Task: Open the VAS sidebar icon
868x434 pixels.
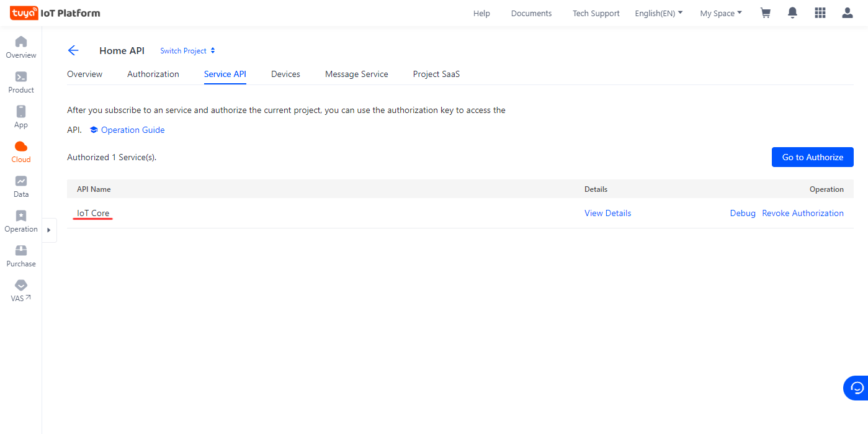Action: coord(21,286)
